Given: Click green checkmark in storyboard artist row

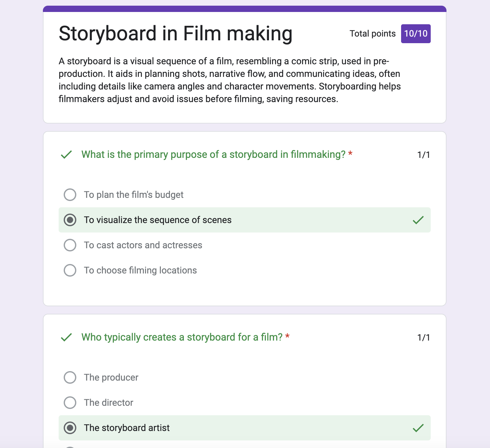Looking at the screenshot, I should [418, 428].
